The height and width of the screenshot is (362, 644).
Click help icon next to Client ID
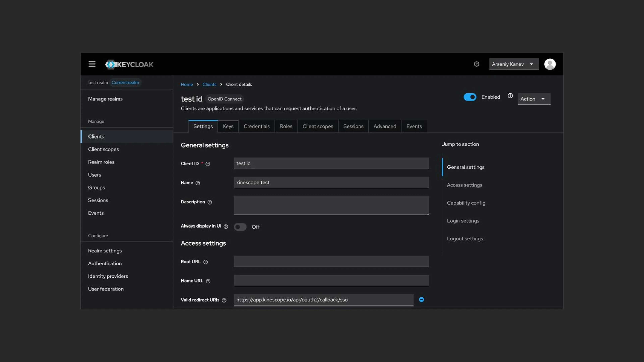pos(208,164)
